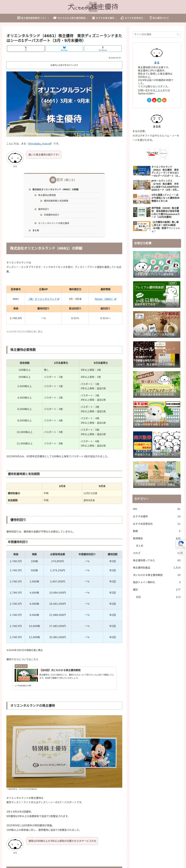Click the external-link icon beside Yahoo!（4661）
The height and width of the screenshot is (868, 186).
coord(115,299)
